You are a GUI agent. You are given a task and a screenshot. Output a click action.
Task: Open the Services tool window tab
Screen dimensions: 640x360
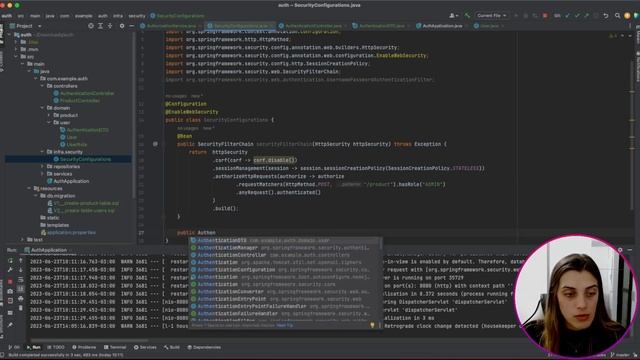[145, 347]
